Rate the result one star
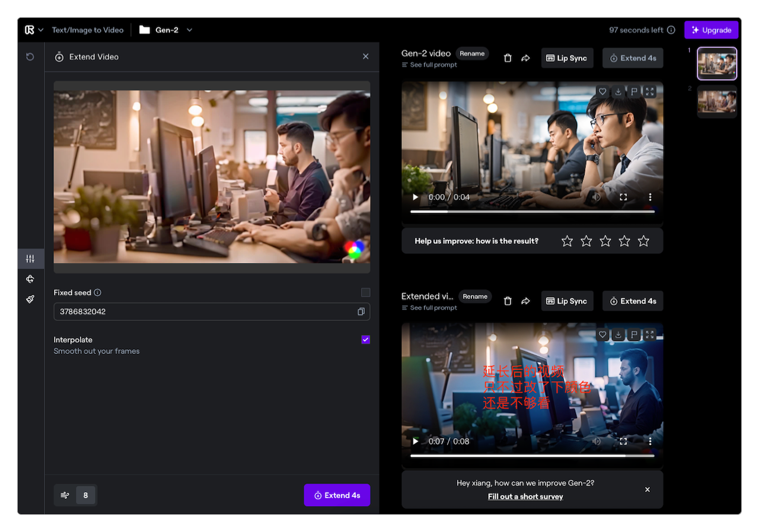 pos(567,241)
